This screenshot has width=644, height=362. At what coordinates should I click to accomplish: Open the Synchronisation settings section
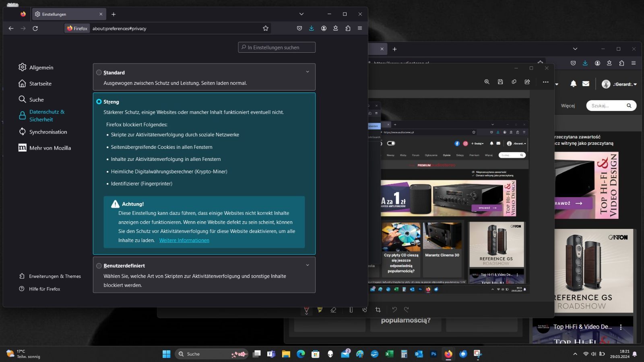pos(43,132)
